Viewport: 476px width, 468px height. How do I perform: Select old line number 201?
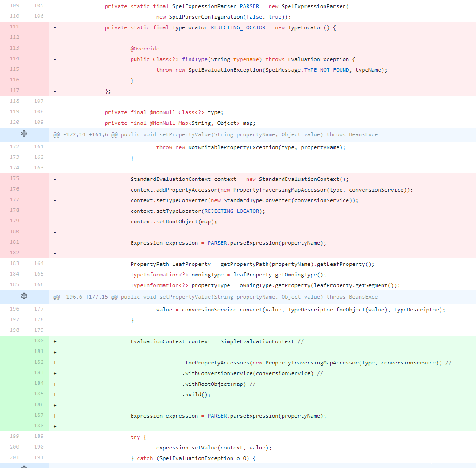click(x=14, y=457)
